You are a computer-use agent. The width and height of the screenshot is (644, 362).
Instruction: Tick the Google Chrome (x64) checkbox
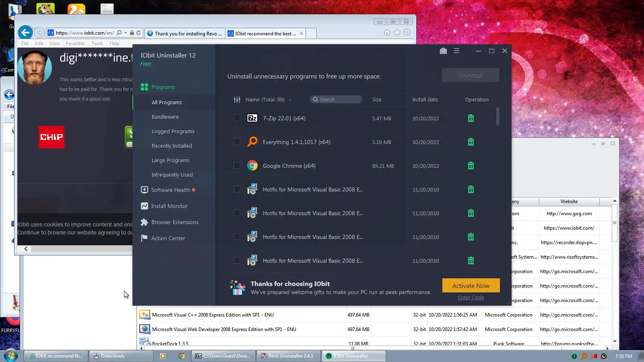click(237, 165)
